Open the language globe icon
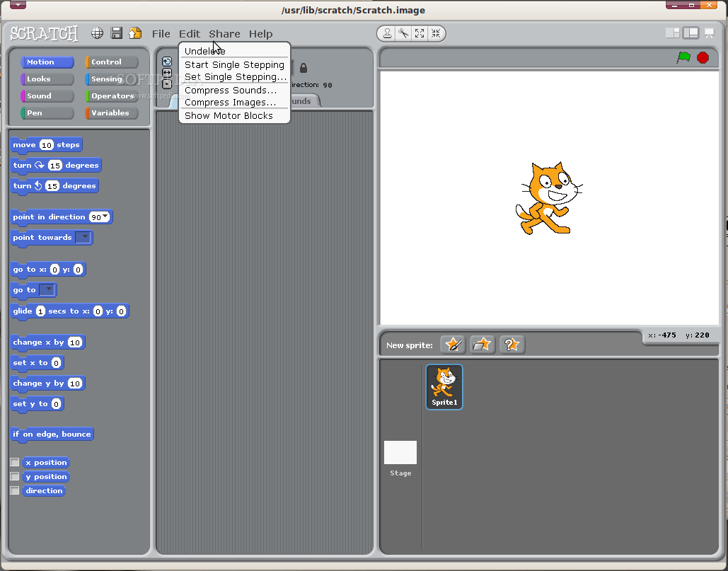 [96, 33]
